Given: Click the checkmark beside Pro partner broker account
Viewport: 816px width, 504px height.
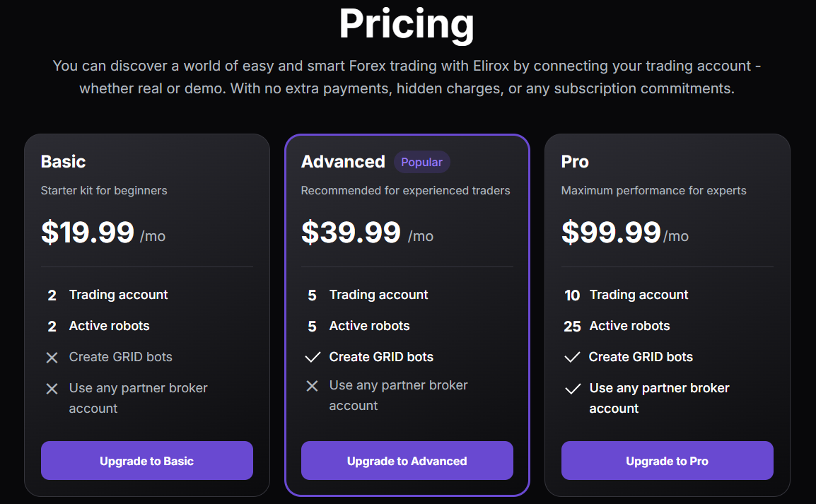Looking at the screenshot, I should (x=573, y=389).
